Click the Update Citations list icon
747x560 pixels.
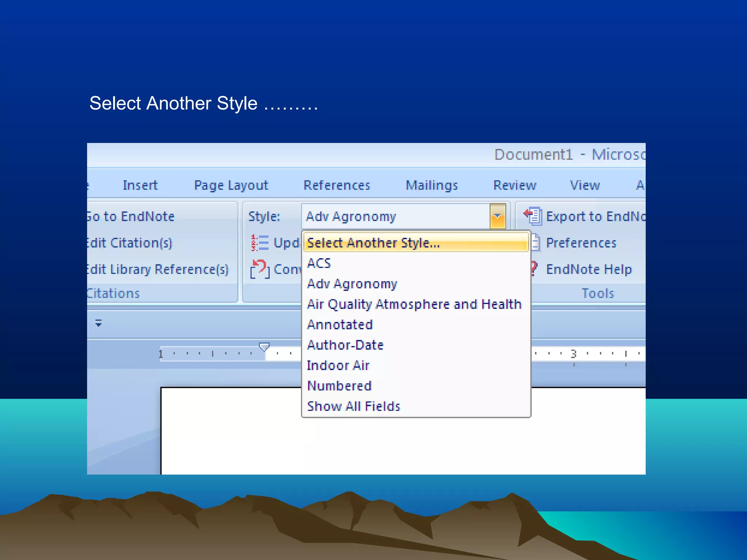point(260,243)
